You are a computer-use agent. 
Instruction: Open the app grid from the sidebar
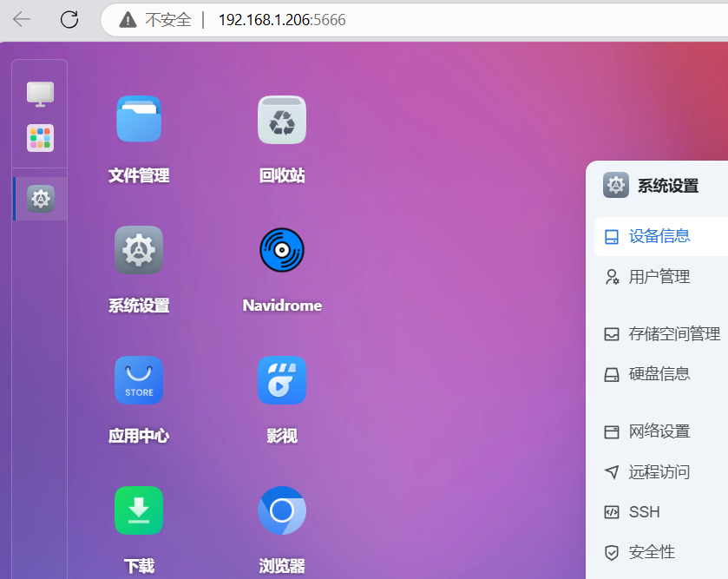pyautogui.click(x=39, y=137)
